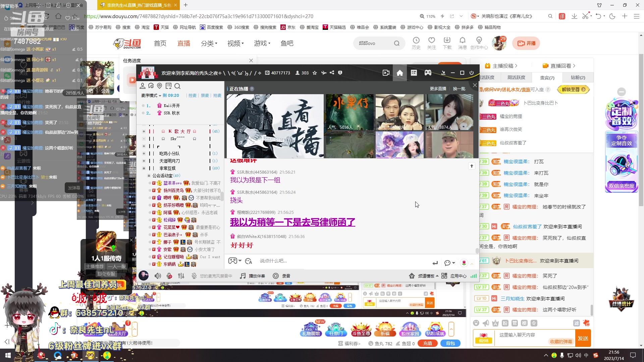Click the taskbar clock 21:56

(614, 355)
